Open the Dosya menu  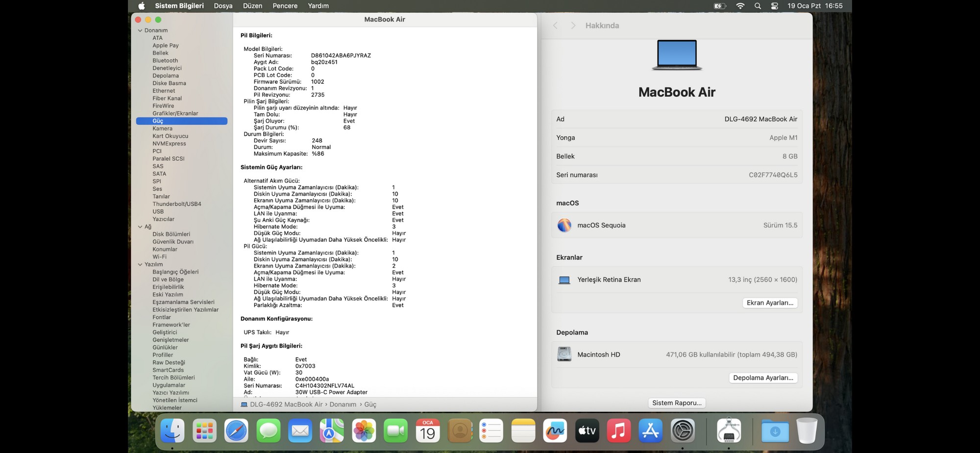point(223,6)
